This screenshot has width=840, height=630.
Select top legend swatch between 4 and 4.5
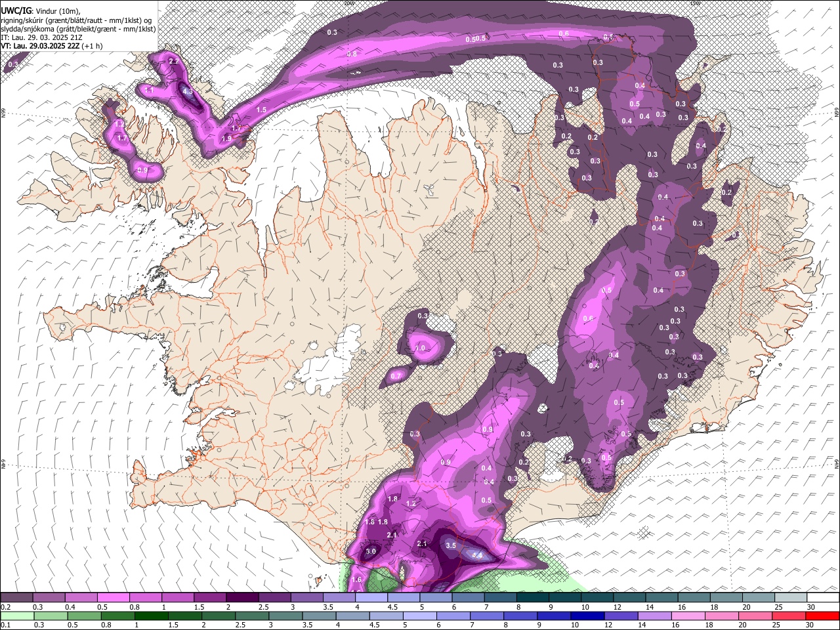click(x=370, y=598)
